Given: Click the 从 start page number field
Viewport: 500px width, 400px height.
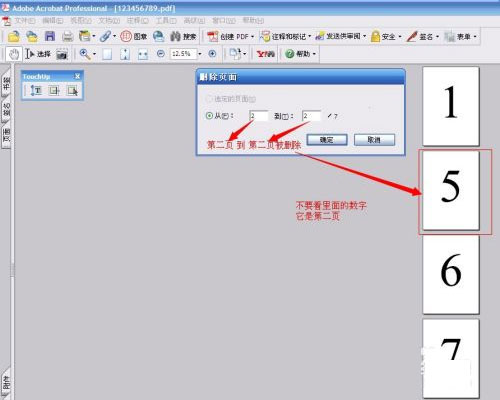Looking at the screenshot, I should 258,116.
